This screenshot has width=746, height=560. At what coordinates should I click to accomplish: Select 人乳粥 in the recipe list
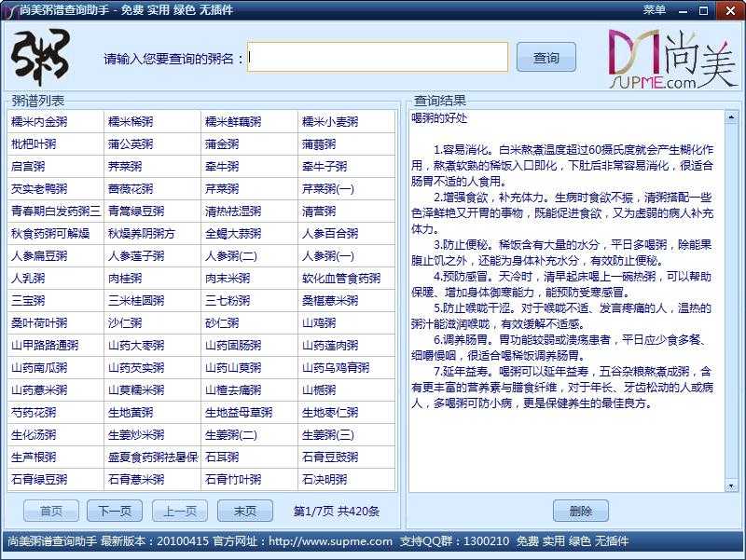(x=28, y=278)
